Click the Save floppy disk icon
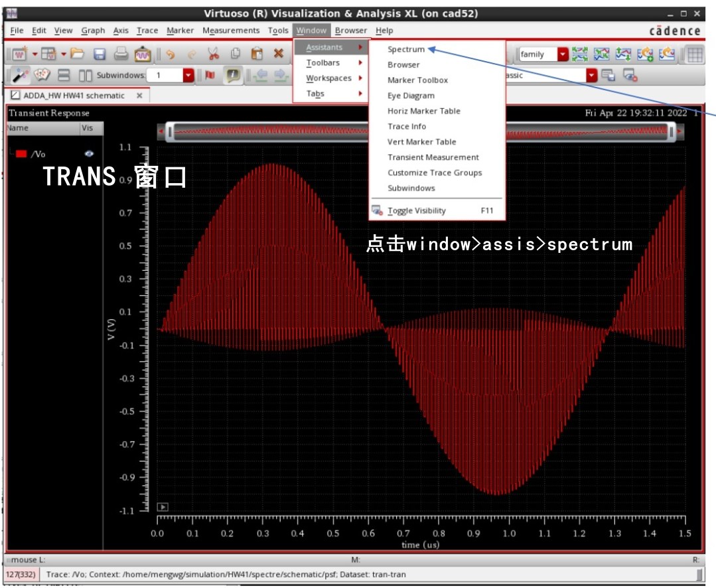This screenshot has width=716, height=588. pyautogui.click(x=100, y=54)
